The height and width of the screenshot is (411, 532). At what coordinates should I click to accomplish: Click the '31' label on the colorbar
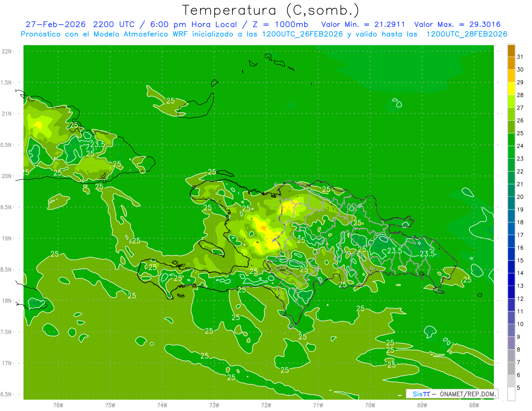pos(520,57)
